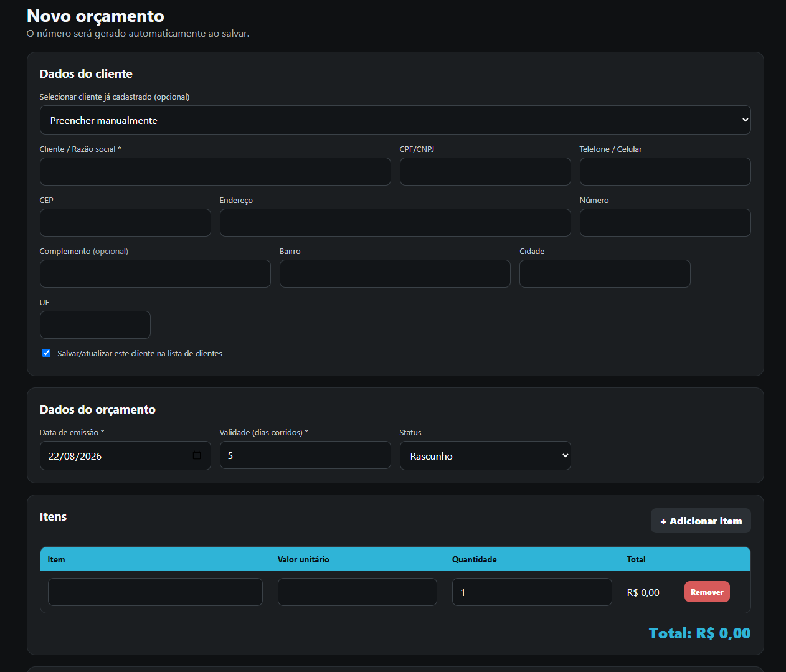Click the Novo orçamento page heading
This screenshot has width=786, height=672.
point(95,16)
